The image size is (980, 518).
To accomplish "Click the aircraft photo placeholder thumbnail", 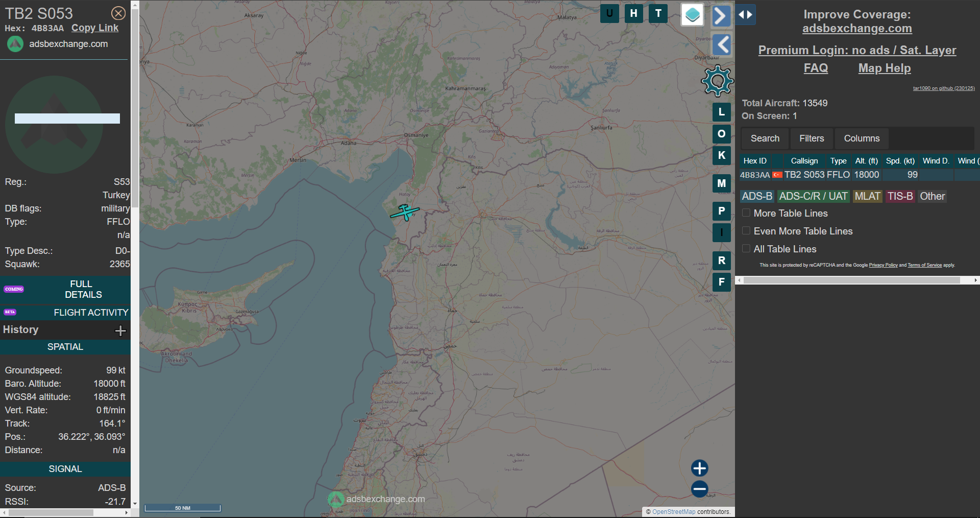I will point(55,124).
